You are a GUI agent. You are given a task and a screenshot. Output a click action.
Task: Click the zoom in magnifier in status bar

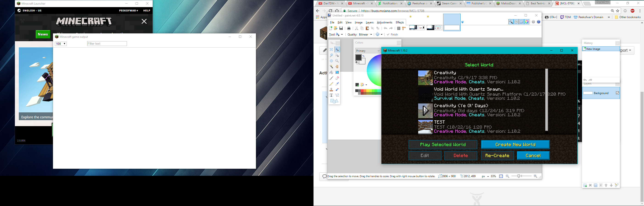[x=535, y=176]
